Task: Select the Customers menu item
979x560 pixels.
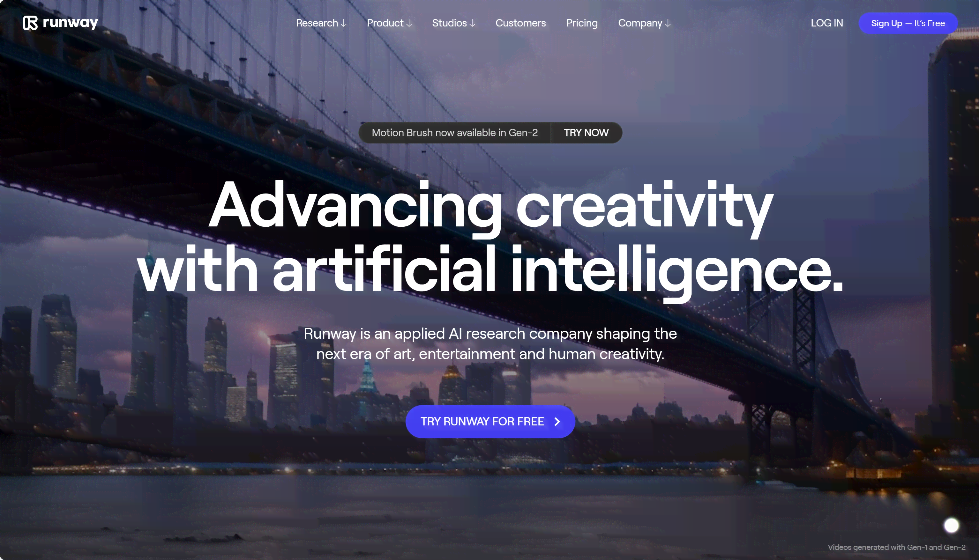Action: click(520, 23)
